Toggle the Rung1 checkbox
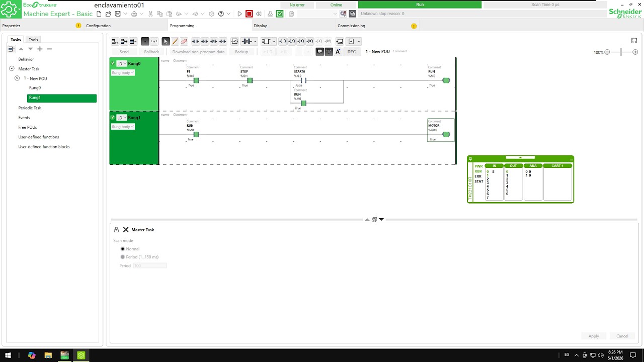The width and height of the screenshot is (644, 362). click(113, 118)
